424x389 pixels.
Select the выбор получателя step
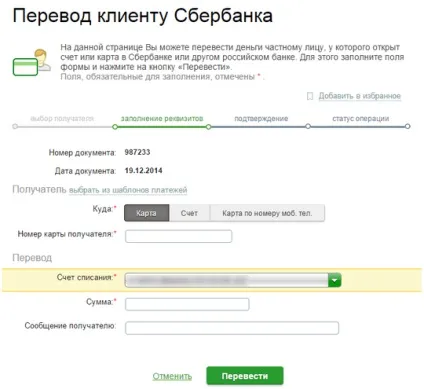point(62,118)
